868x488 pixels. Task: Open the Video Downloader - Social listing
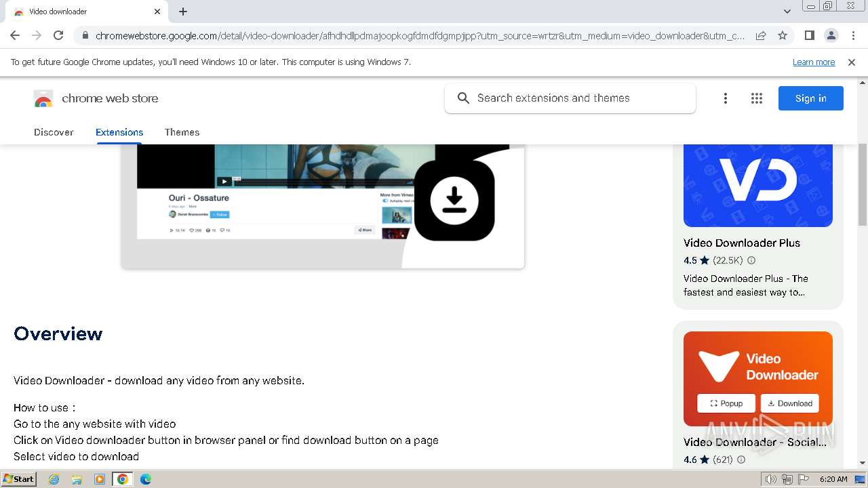(x=755, y=442)
